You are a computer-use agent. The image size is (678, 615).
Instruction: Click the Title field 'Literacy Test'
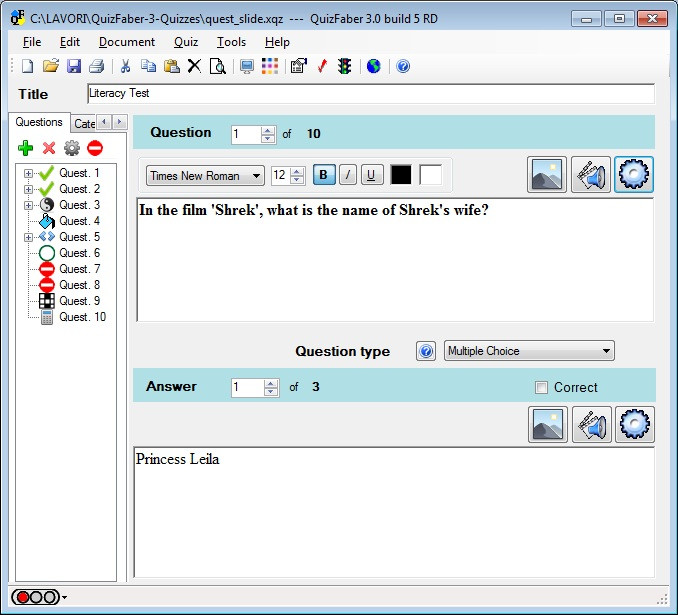click(371, 93)
